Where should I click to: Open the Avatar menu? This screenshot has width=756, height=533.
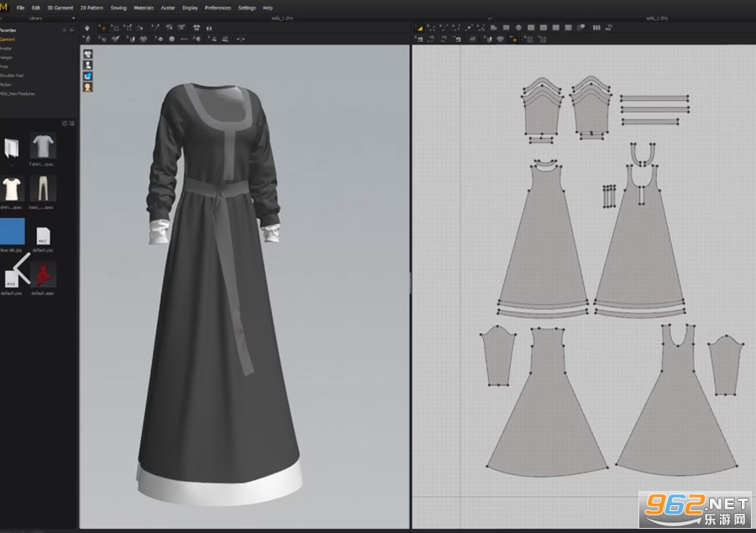click(168, 8)
